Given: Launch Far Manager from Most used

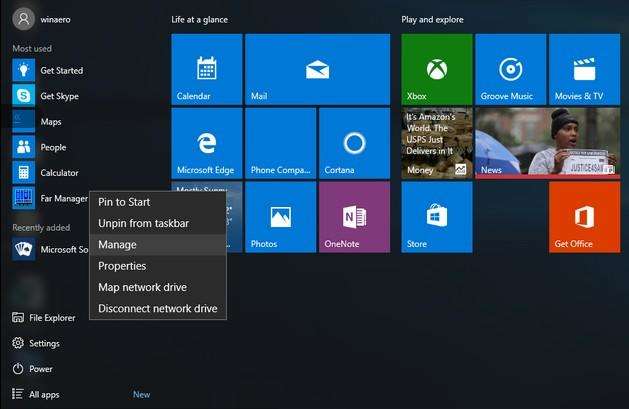Looking at the screenshot, I should [x=50, y=198].
